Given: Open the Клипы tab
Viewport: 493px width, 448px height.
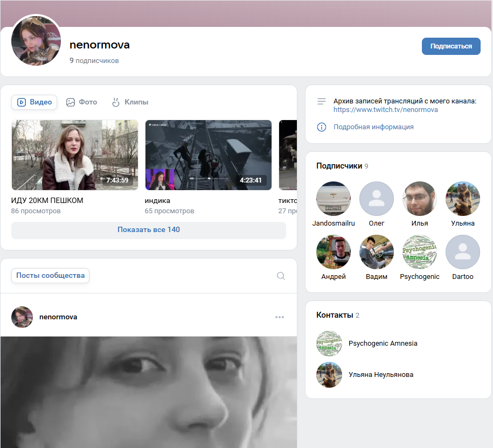Looking at the screenshot, I should coord(130,102).
